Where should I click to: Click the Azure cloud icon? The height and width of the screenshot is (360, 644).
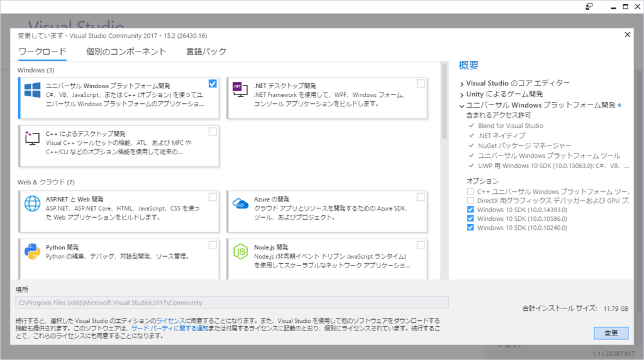pos(240,203)
